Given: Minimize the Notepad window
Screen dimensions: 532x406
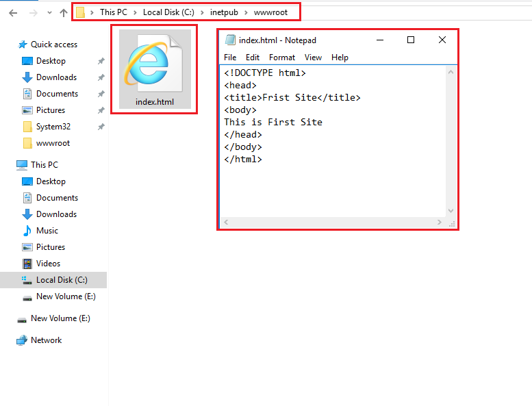Looking at the screenshot, I should 380,40.
